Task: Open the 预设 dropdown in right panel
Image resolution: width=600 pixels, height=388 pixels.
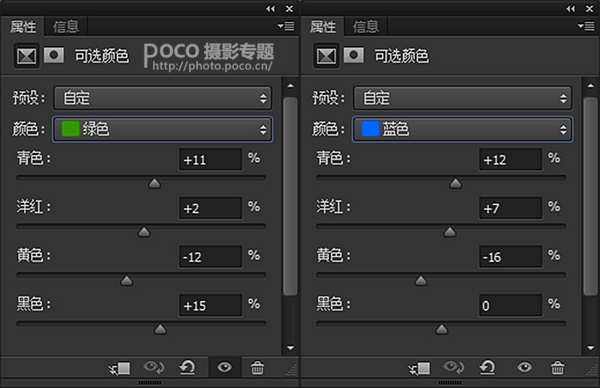Action: tap(463, 98)
